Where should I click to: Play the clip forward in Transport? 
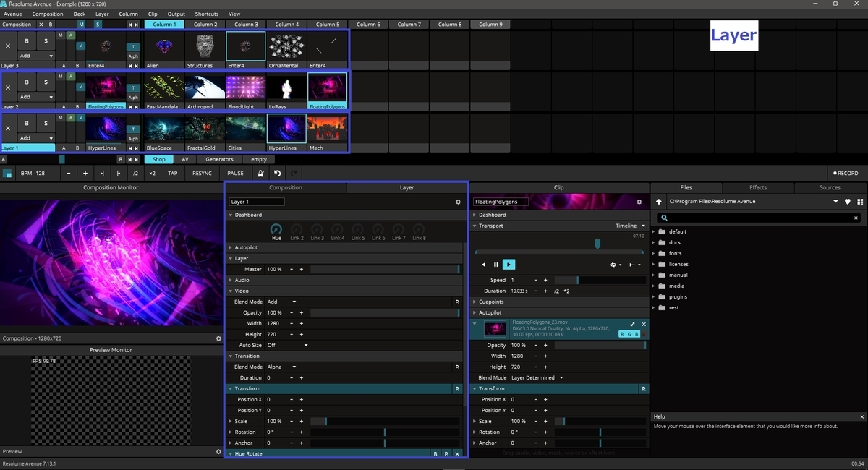509,265
